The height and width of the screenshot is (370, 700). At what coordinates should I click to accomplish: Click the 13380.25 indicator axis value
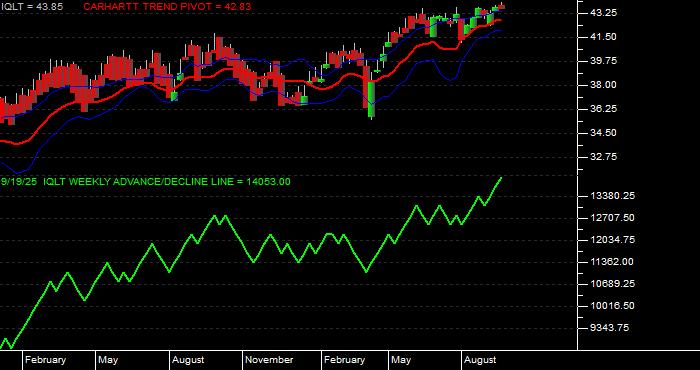(x=611, y=196)
